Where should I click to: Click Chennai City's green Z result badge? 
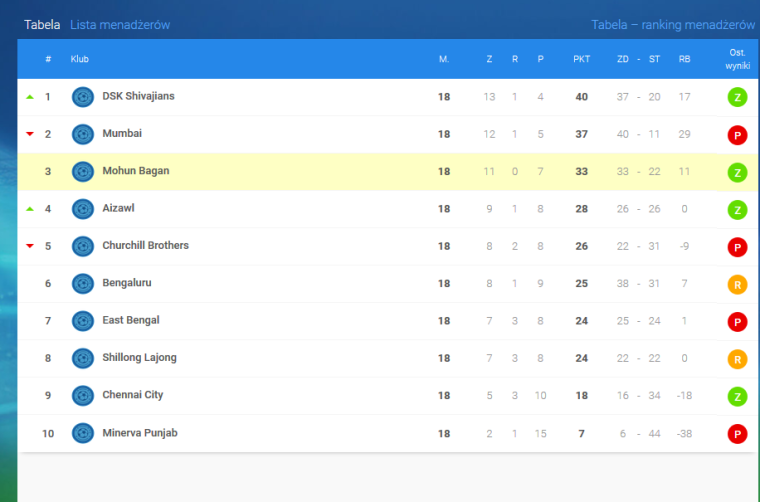737,397
